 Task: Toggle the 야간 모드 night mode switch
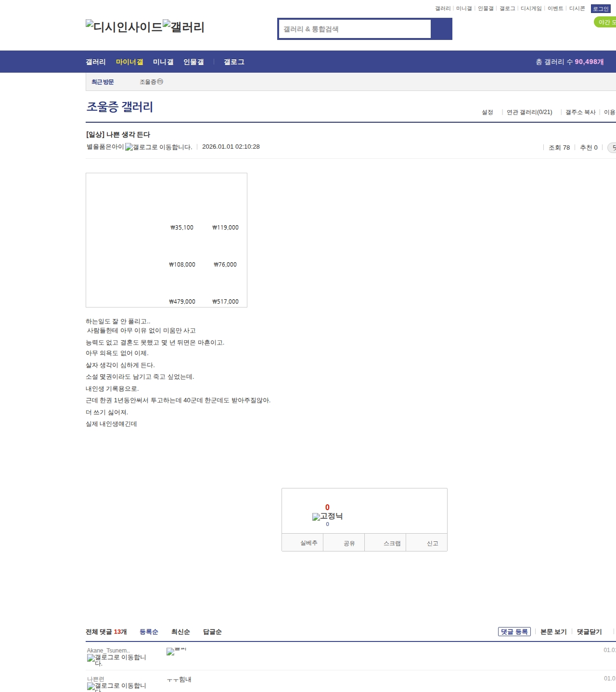pyautogui.click(x=605, y=22)
